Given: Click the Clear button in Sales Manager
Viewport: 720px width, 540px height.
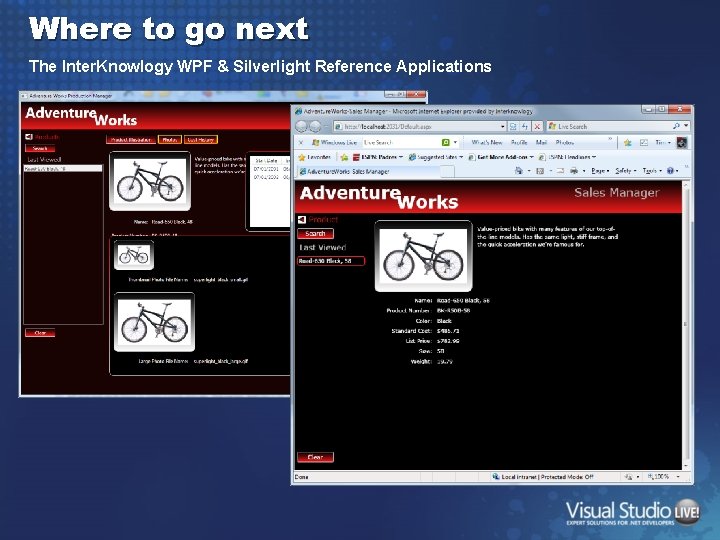Looking at the screenshot, I should pos(315,457).
